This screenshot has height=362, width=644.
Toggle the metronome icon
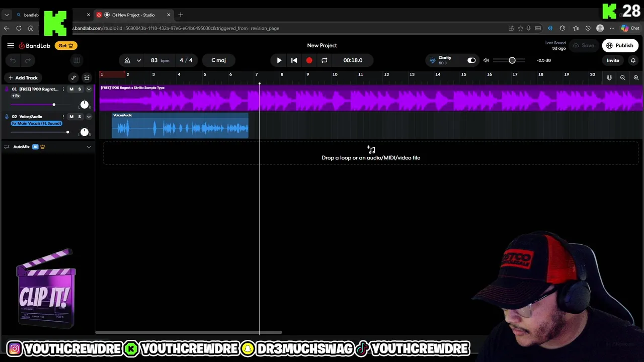(127, 60)
